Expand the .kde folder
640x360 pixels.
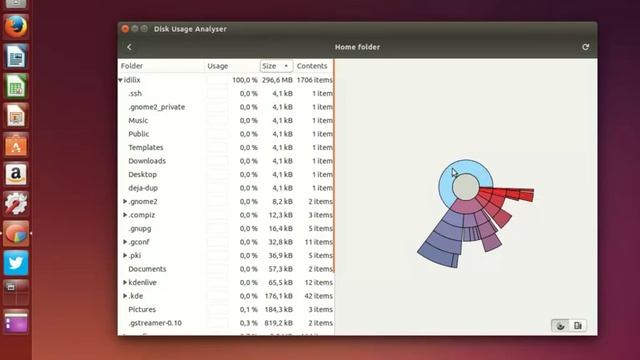(x=125, y=296)
